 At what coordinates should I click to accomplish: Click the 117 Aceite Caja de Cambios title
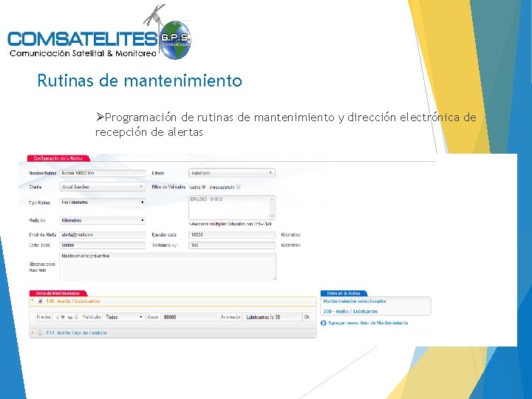click(x=76, y=332)
